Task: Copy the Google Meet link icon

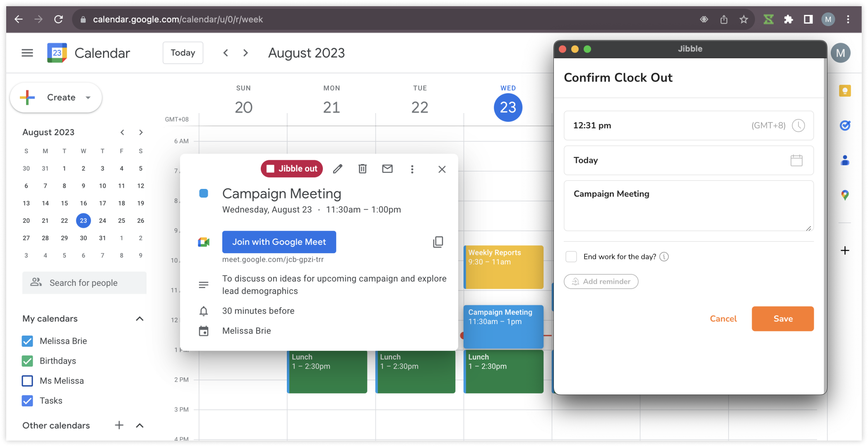Action: click(438, 242)
